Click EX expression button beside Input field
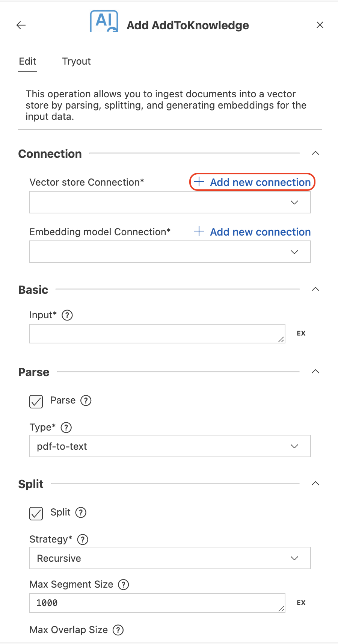Screen dimensions: 338x644 pos(301,333)
